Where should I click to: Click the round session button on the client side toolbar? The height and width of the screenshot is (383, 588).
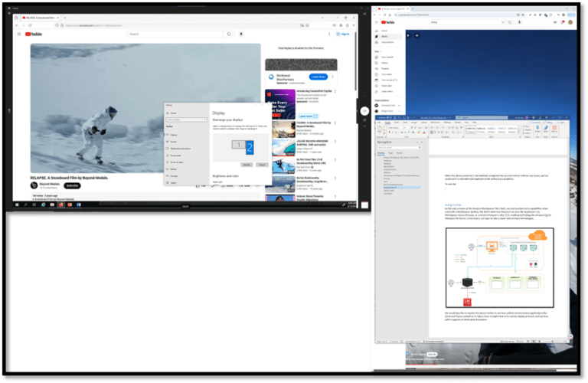pyautogui.click(x=364, y=111)
